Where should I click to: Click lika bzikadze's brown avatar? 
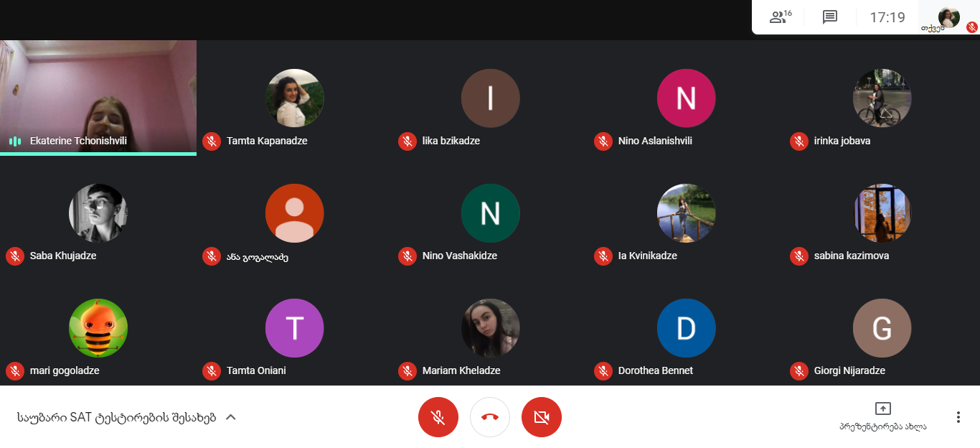click(x=491, y=98)
